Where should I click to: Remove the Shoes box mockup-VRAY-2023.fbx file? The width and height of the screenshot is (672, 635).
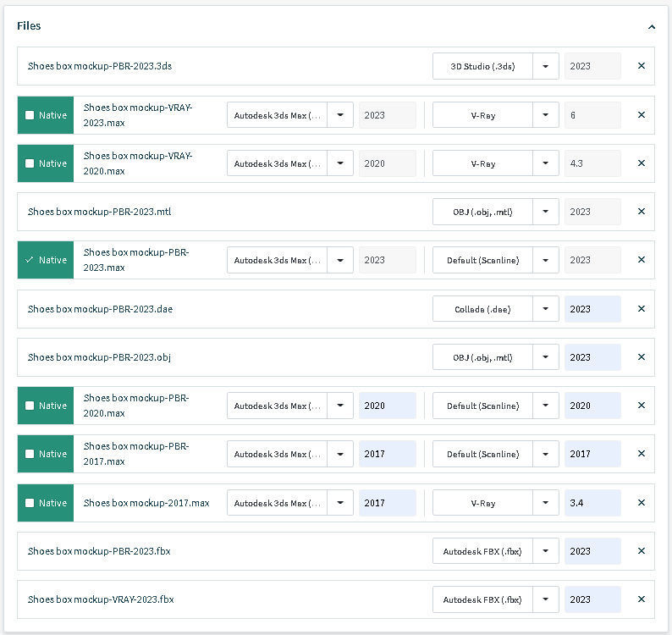point(641,599)
